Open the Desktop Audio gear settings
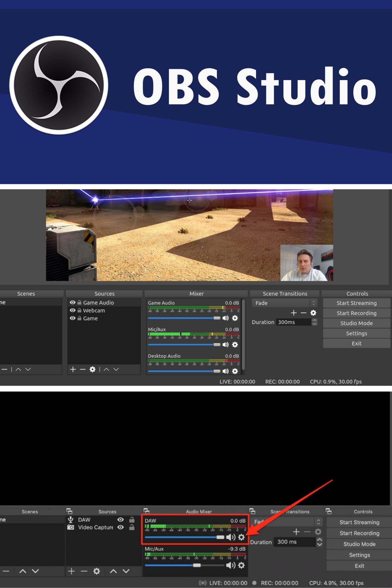The height and width of the screenshot is (588, 392). coord(235,371)
